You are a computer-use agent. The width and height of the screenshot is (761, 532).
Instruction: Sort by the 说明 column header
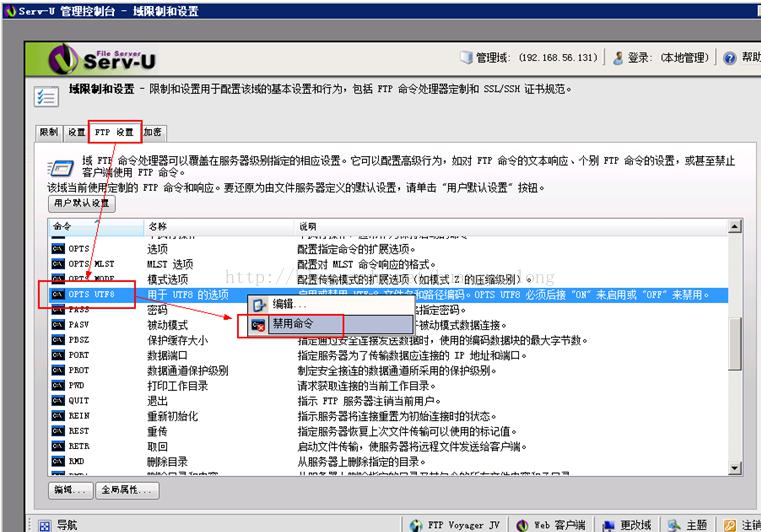pyautogui.click(x=511, y=226)
